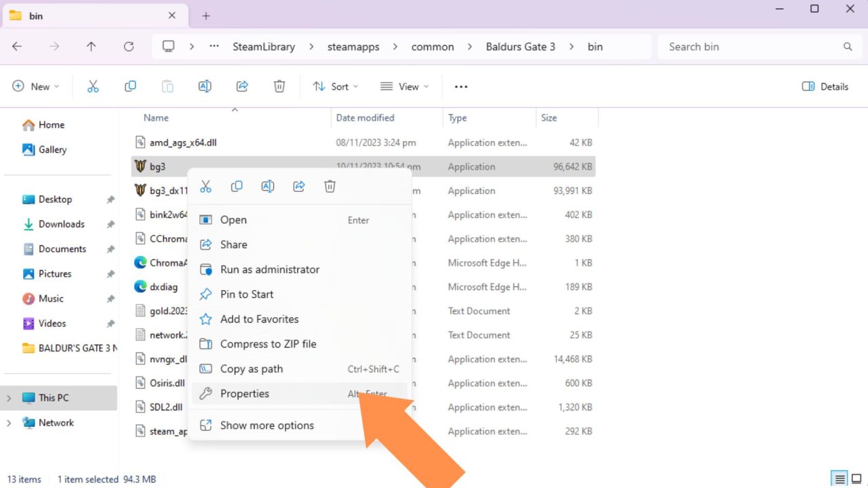
Task: Choose Add to Favorites
Action: tap(300, 319)
